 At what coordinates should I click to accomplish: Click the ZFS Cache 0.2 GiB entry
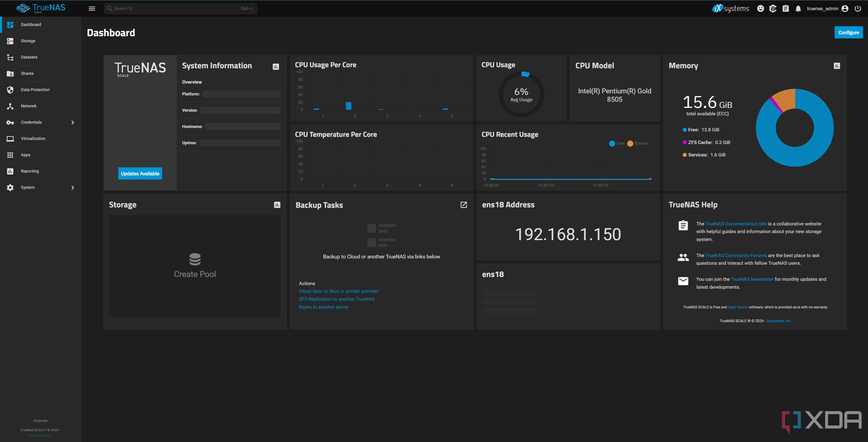pos(706,142)
